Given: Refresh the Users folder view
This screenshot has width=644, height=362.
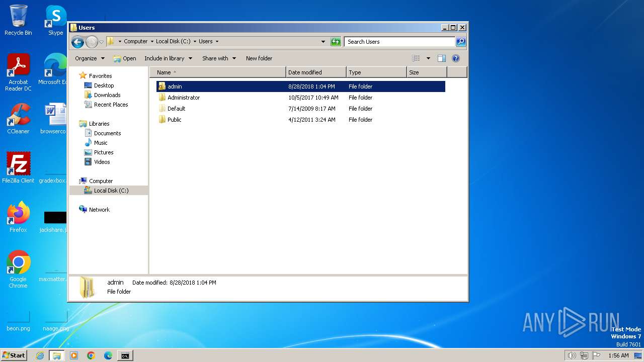Looking at the screenshot, I should pos(336,42).
